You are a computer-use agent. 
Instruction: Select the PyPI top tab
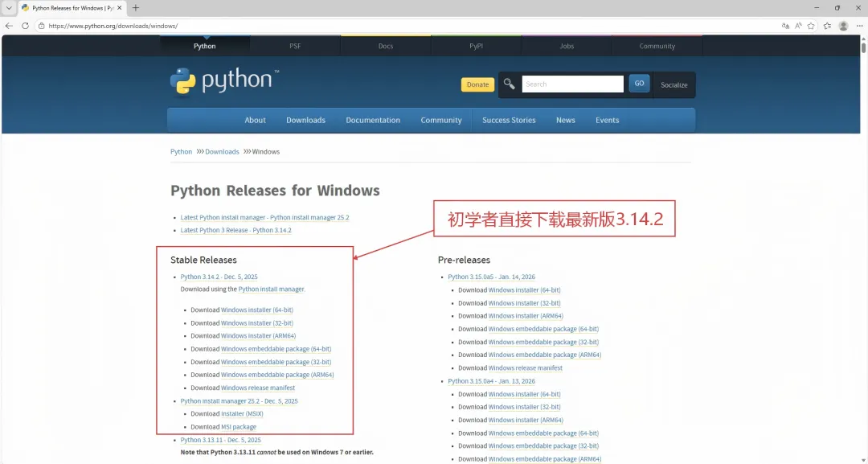point(476,46)
